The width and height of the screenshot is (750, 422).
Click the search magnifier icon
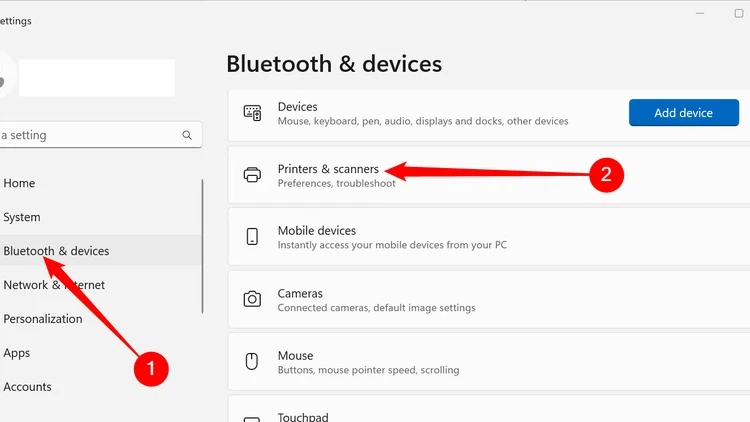pos(187,135)
